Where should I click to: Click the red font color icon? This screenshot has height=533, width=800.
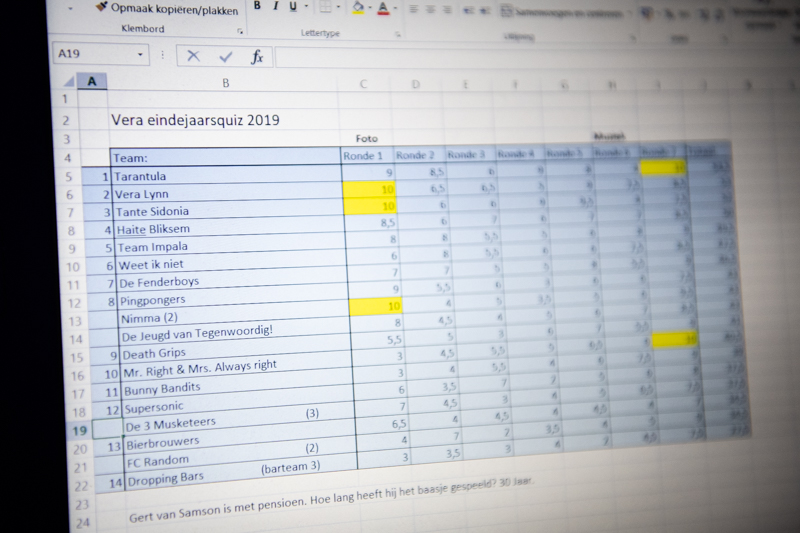pos(384,9)
